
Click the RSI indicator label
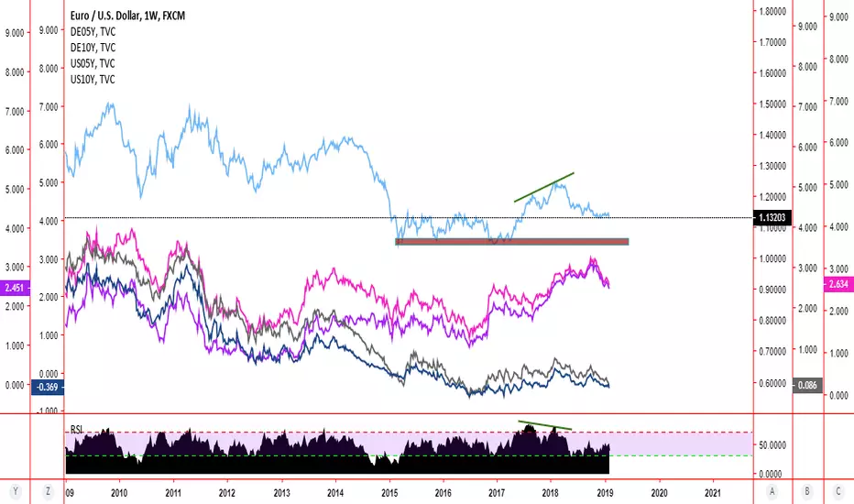(x=76, y=430)
